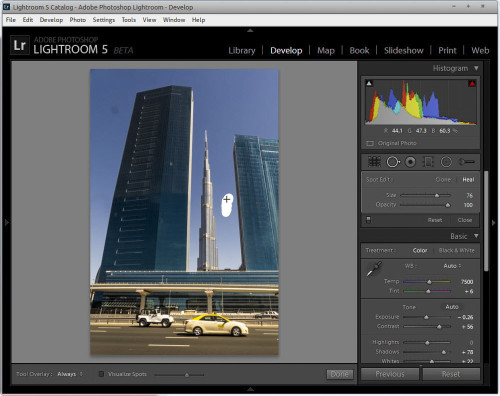
Task: Click the Temp value field 7500
Action: point(467,282)
